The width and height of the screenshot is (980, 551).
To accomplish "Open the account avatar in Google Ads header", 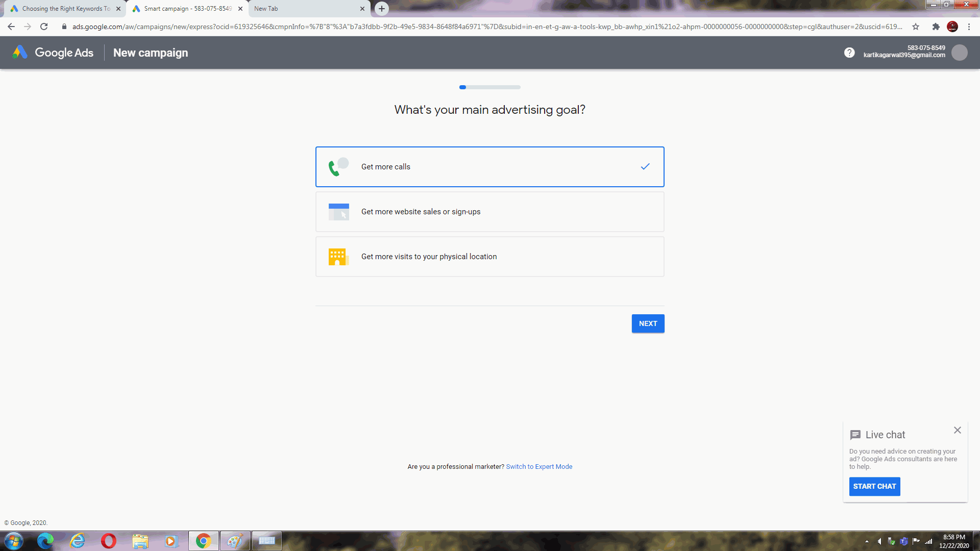I will click(x=960, y=53).
